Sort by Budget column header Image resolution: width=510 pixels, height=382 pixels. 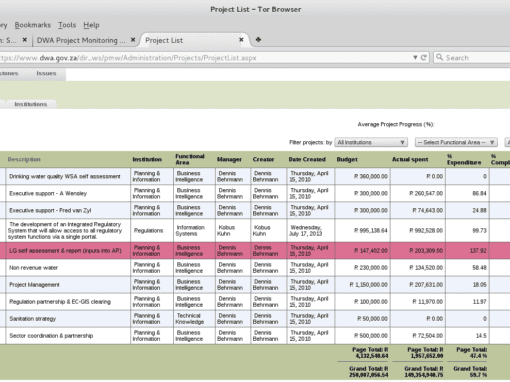347,159
